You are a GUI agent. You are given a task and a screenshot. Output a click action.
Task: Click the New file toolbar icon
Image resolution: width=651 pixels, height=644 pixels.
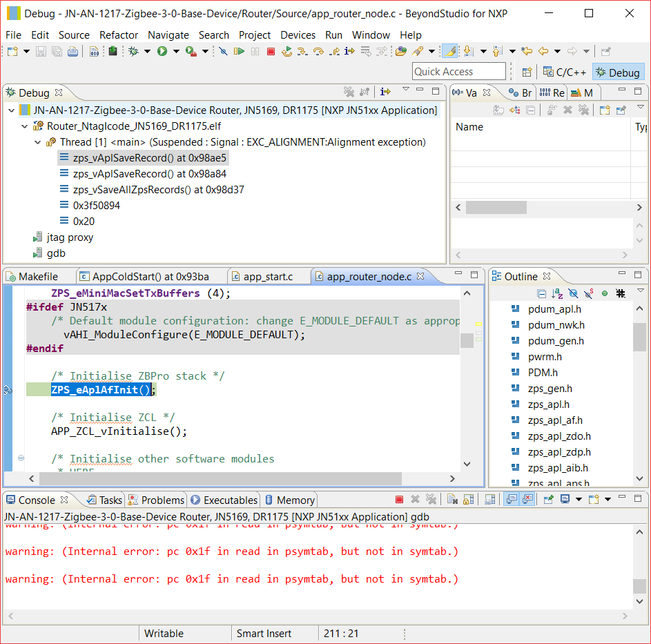12,52
